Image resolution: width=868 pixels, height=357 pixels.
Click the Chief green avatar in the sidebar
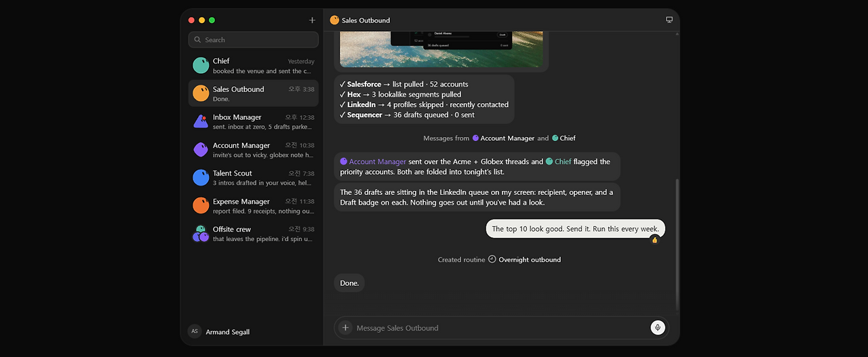(x=201, y=66)
